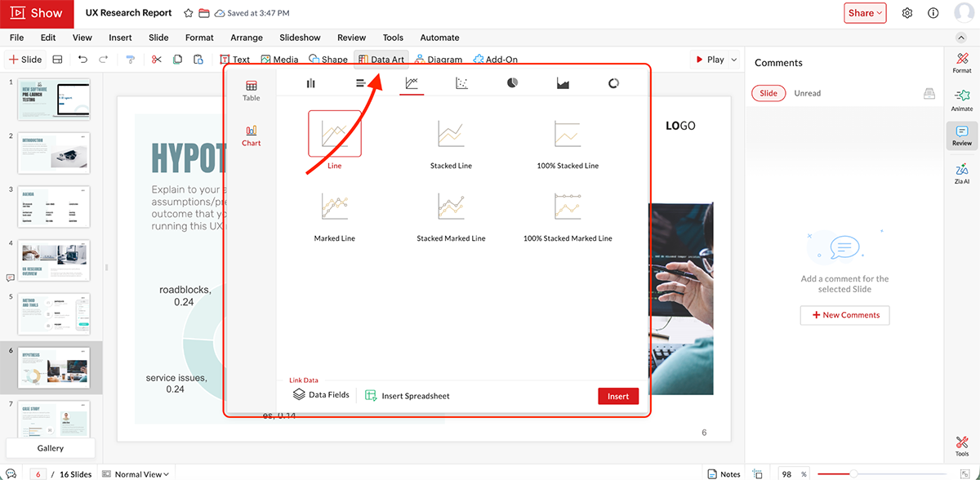Insert a Diagram from the toolbar
Screen dimensions: 980x480
coord(439,59)
